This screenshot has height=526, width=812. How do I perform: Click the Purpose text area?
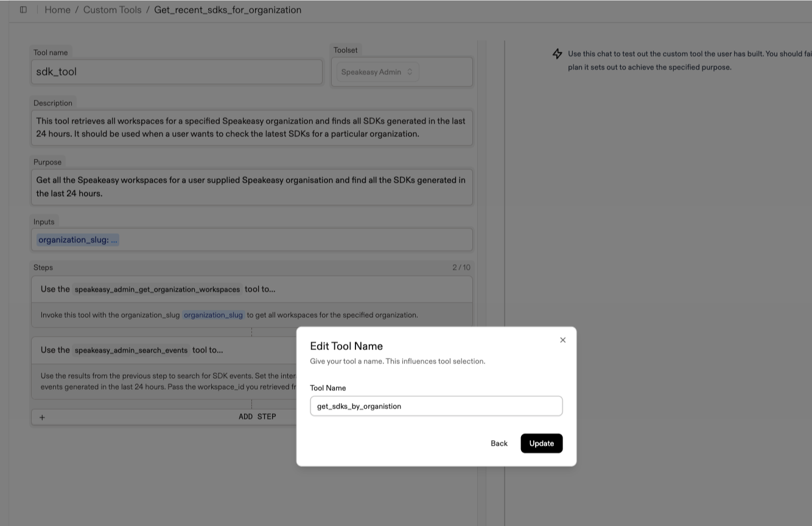pos(251,187)
